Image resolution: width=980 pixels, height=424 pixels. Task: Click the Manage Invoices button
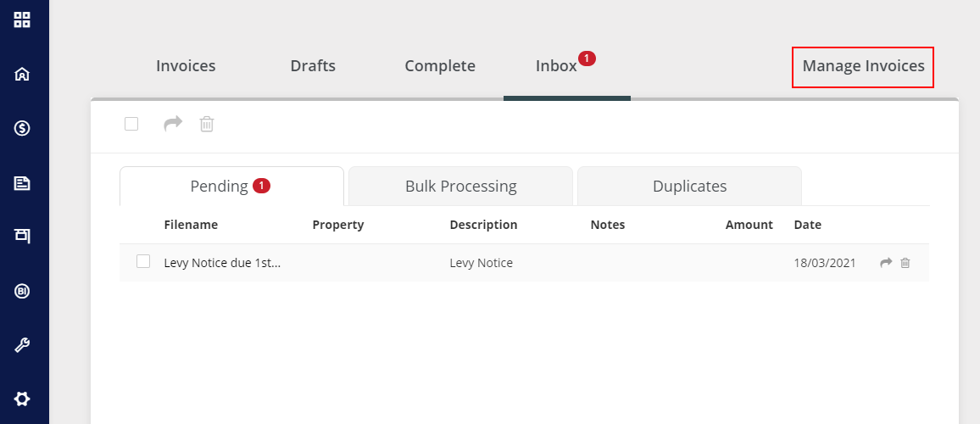tap(863, 66)
